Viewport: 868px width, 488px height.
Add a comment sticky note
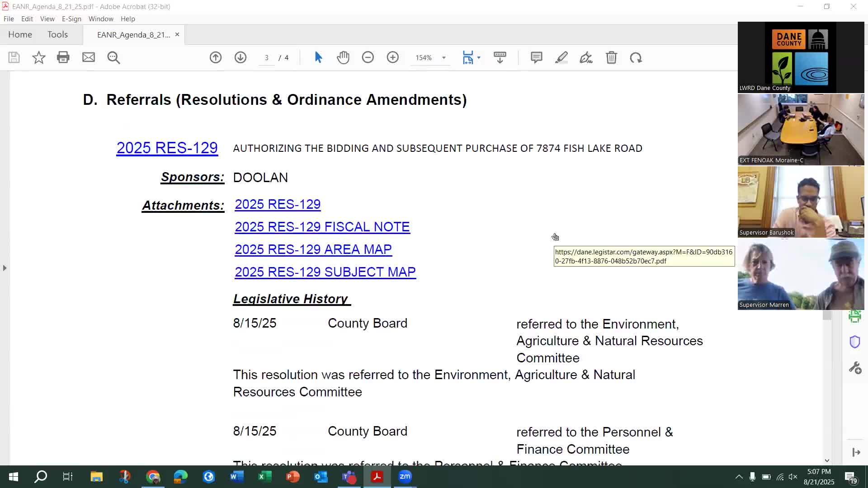click(536, 57)
